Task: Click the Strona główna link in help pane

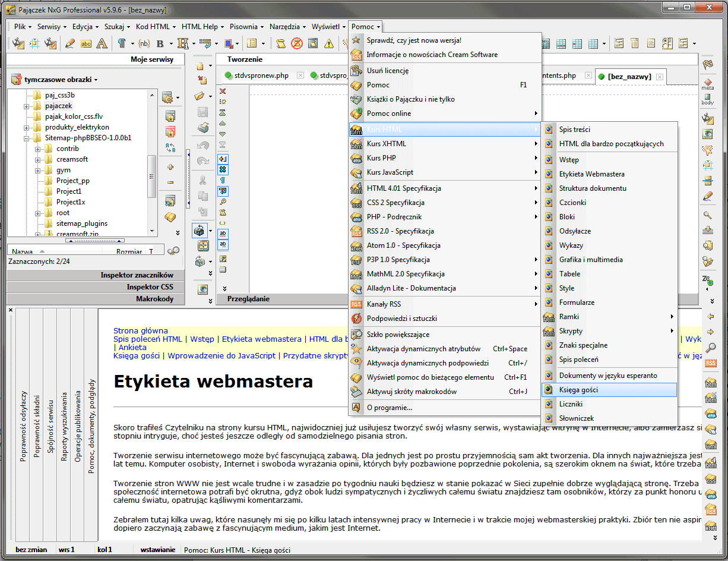Action: (x=141, y=330)
